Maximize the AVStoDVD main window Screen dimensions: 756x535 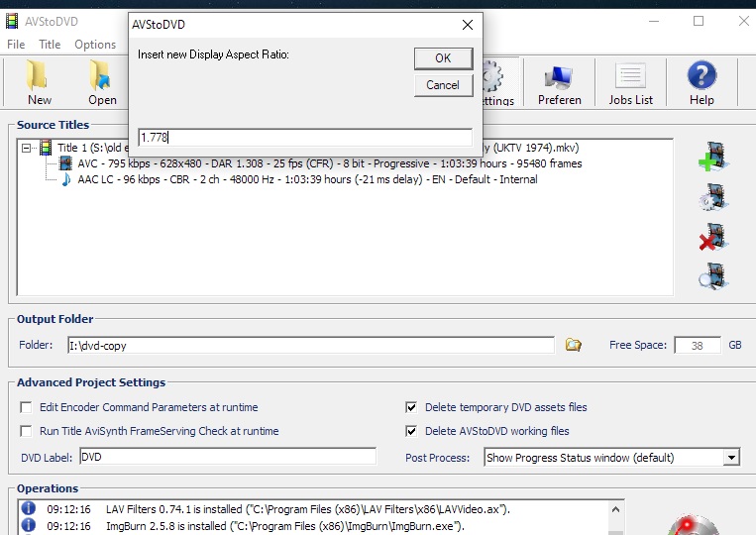(x=699, y=21)
